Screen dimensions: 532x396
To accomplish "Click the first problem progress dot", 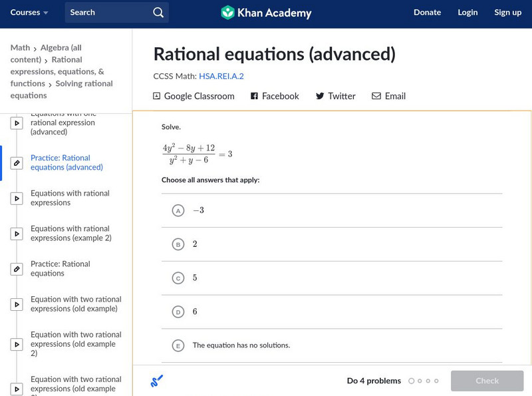I will point(412,380).
